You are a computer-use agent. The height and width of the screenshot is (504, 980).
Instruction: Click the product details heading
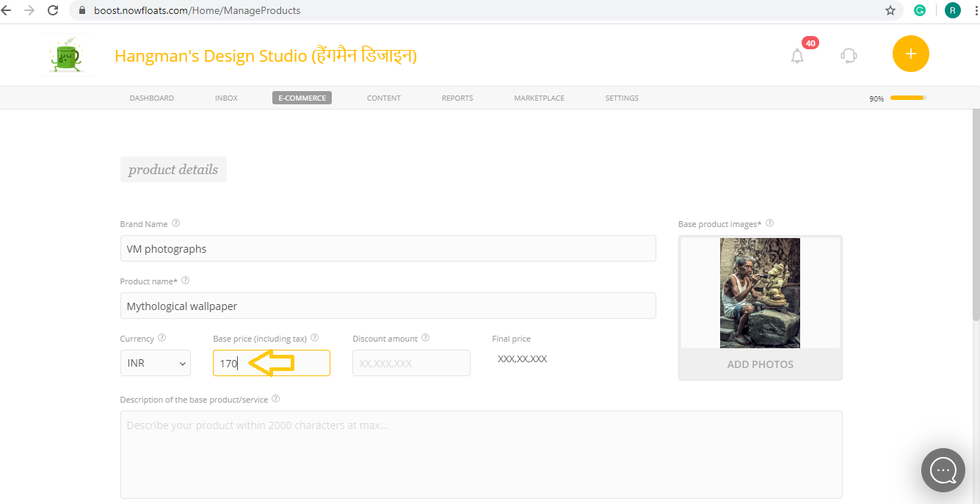173,170
